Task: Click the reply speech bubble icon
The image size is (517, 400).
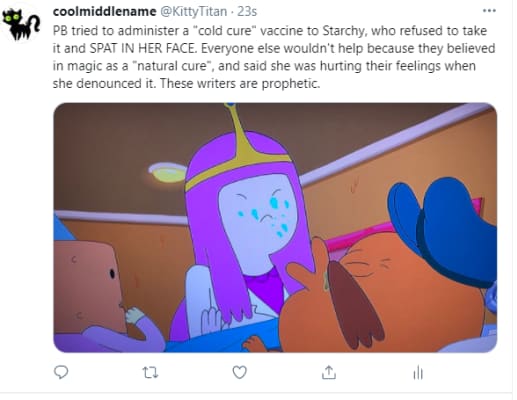Action: [x=61, y=372]
